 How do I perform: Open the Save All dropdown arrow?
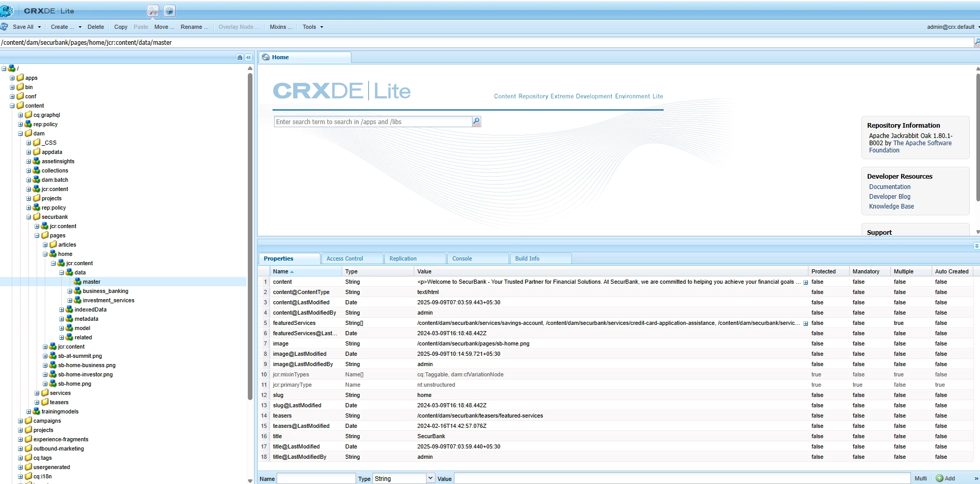[x=39, y=27]
